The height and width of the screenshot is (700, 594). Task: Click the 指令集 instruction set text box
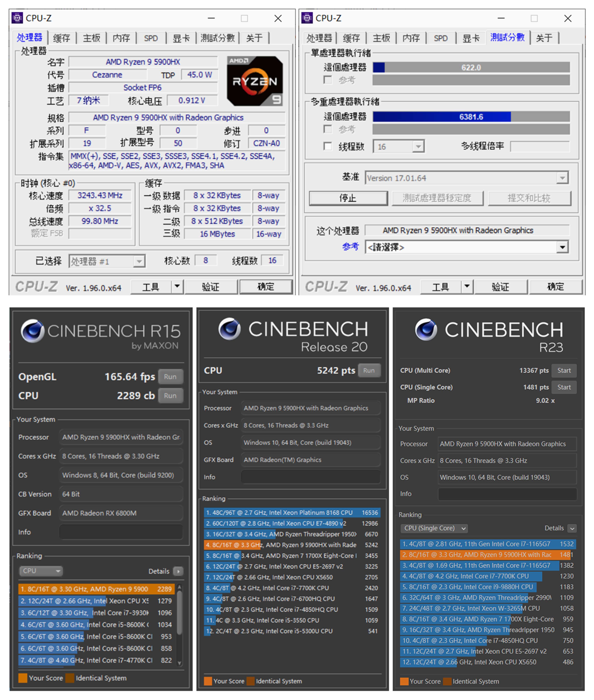177,161
